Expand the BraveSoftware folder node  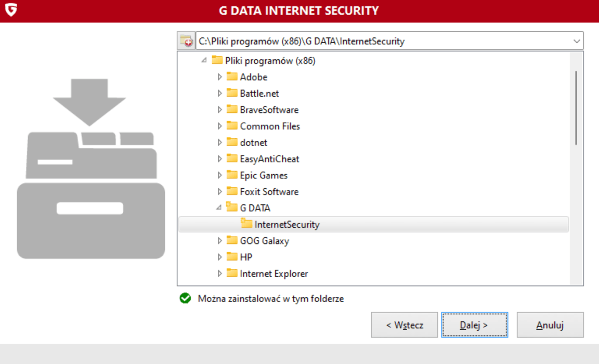click(219, 110)
